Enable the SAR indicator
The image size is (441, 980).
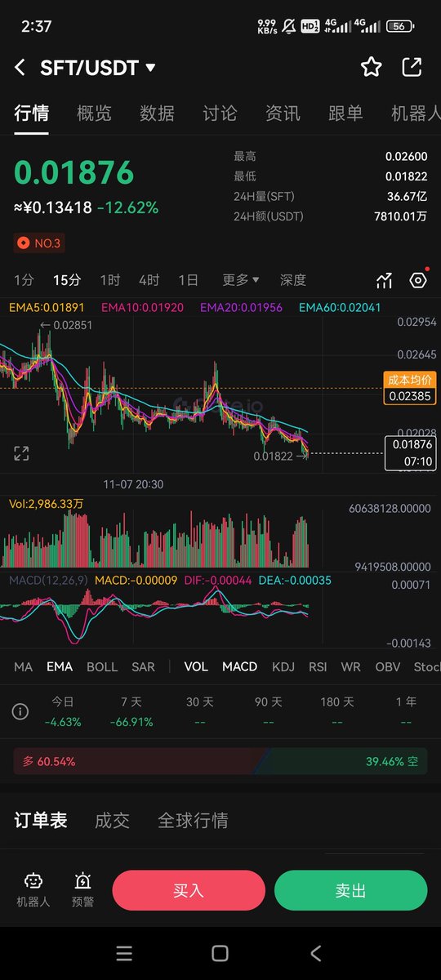pyautogui.click(x=143, y=666)
